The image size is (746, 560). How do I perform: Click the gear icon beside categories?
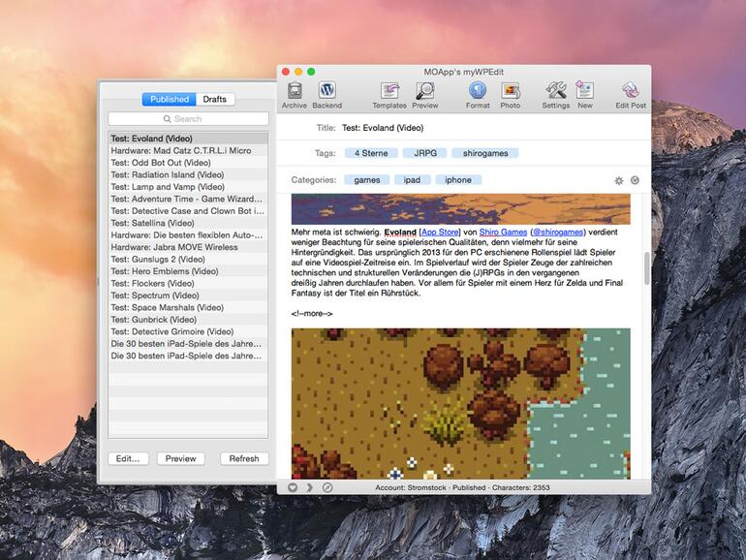(x=618, y=180)
